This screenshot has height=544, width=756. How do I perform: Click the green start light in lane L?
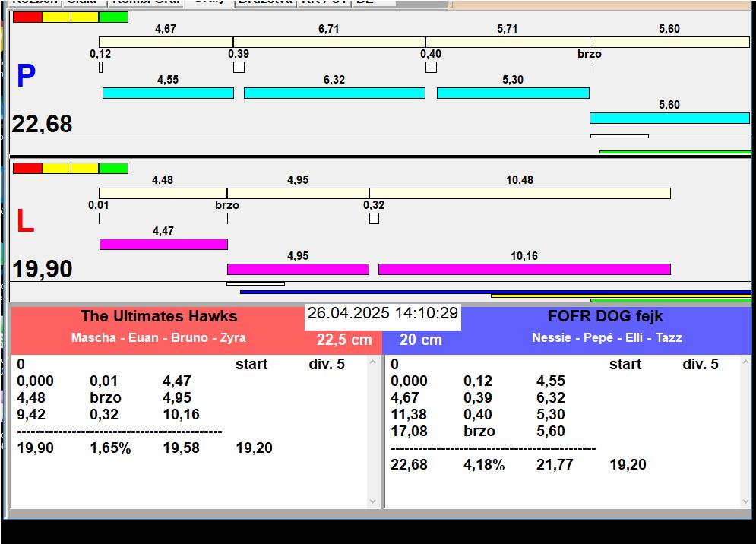[113, 168]
